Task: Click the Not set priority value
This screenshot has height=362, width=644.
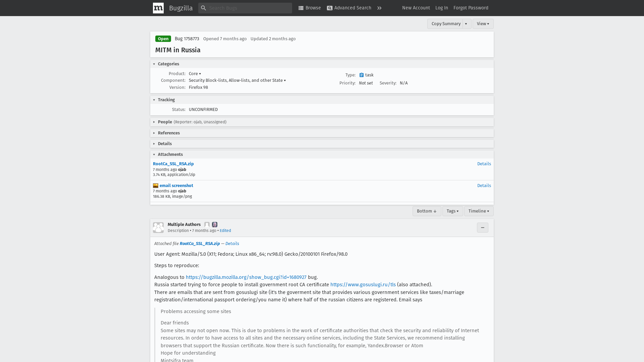Action: click(366, 83)
